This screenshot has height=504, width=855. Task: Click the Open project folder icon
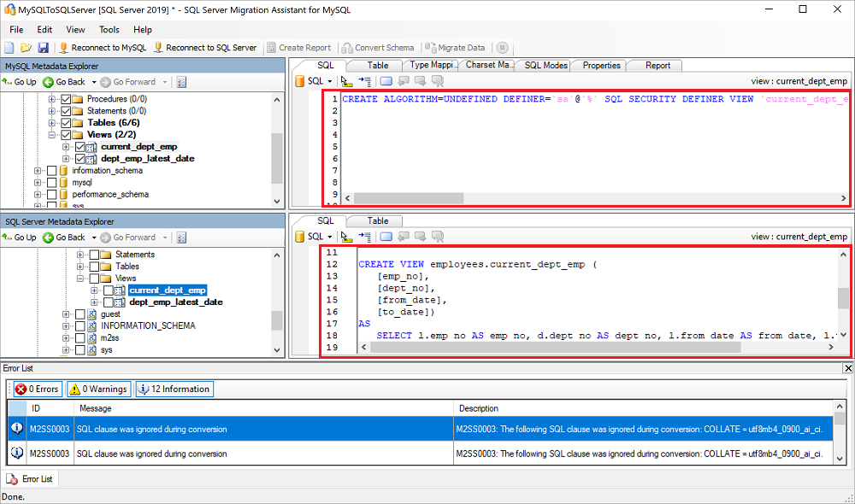click(26, 48)
